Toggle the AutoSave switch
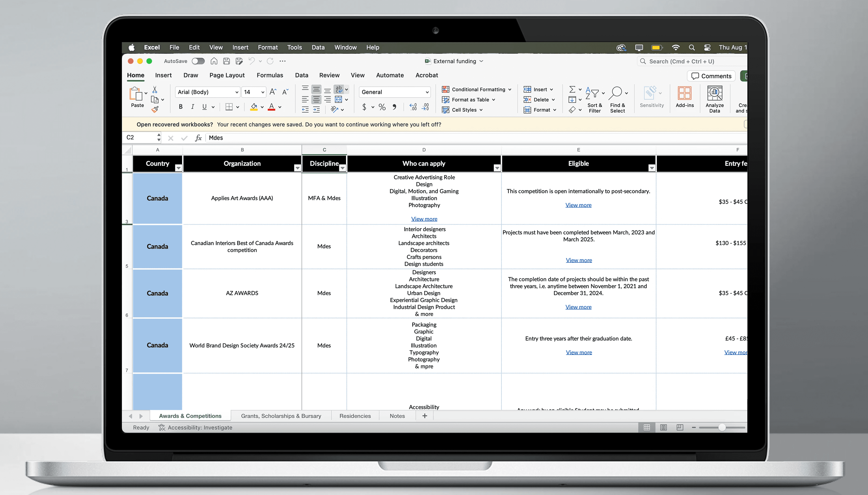868x495 pixels. coord(198,61)
